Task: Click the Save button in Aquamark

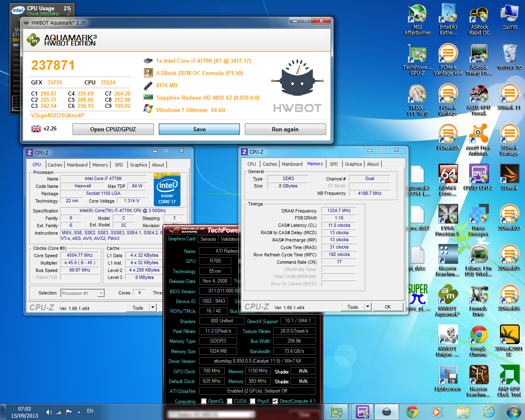Action: pyautogui.click(x=199, y=129)
